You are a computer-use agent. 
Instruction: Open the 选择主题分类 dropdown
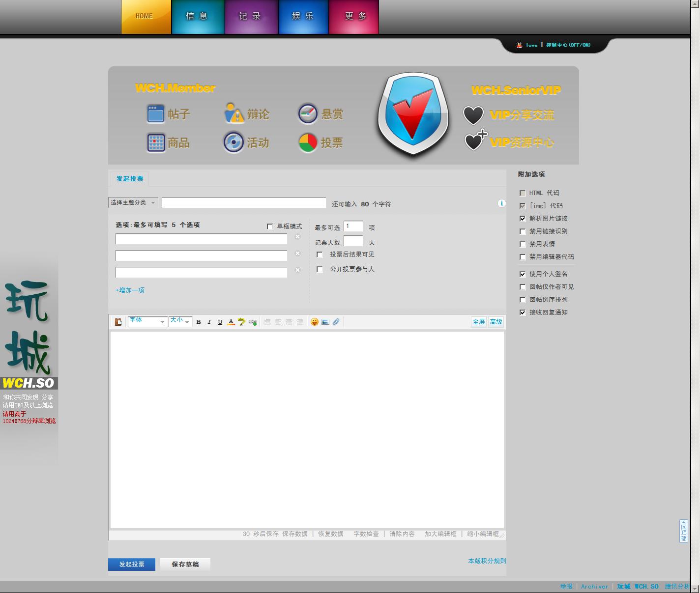tap(133, 202)
